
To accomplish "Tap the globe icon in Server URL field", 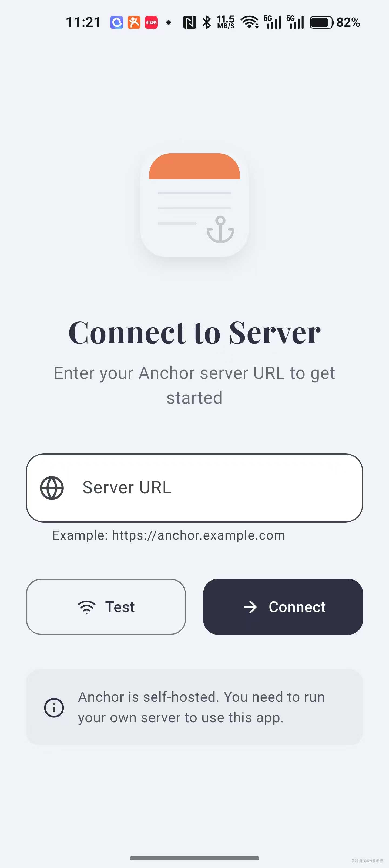I will coord(52,488).
